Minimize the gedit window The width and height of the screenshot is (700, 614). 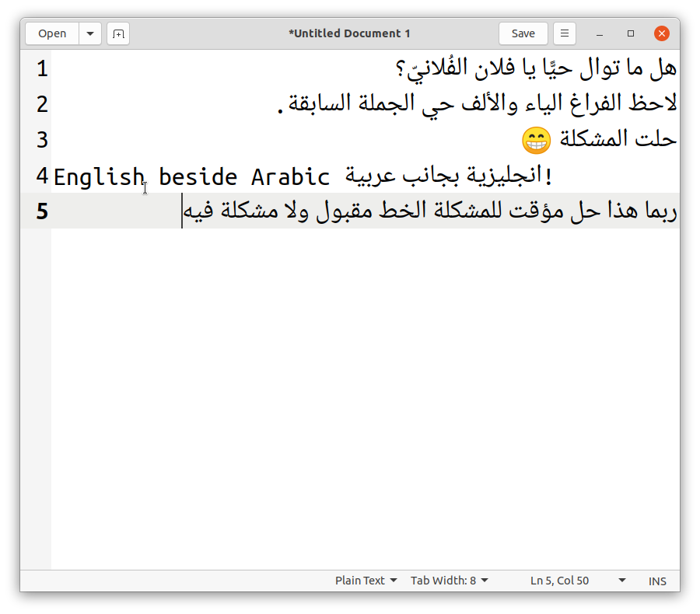(600, 34)
